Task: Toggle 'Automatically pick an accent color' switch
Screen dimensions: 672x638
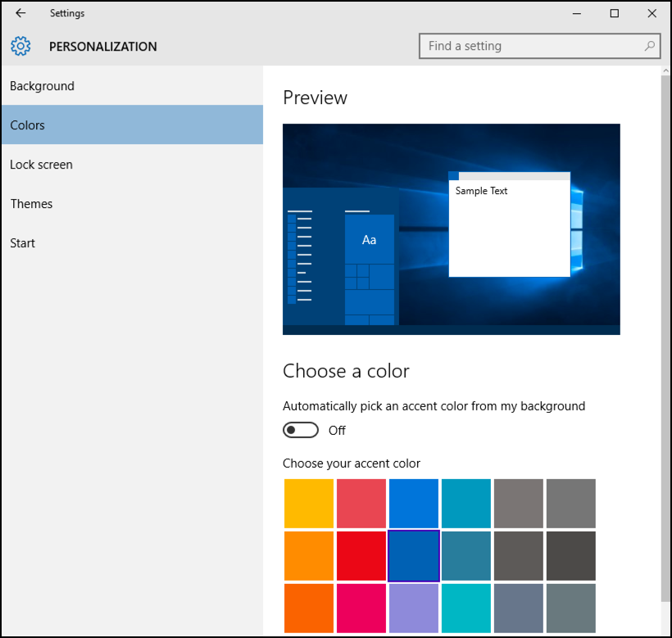Action: [x=300, y=429]
